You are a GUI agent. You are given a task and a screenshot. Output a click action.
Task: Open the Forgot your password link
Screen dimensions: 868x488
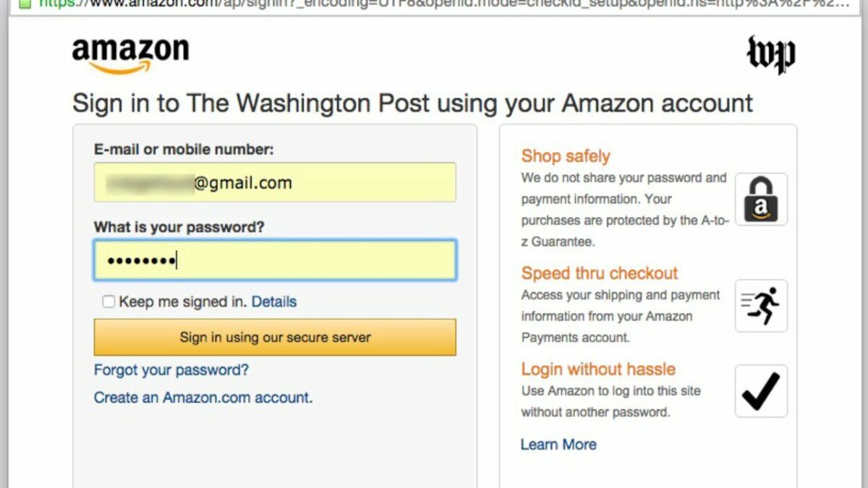[171, 370]
